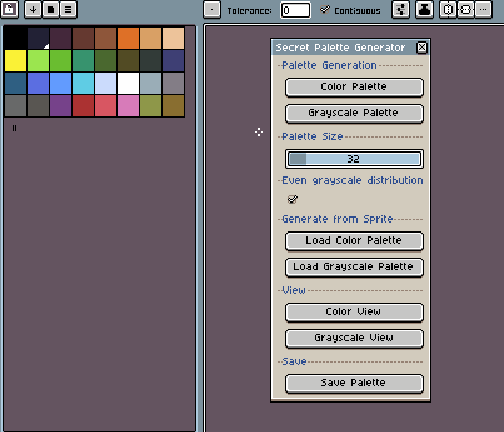This screenshot has height=432, width=504.
Task: Open the fill options sliders icon
Action: [x=401, y=9]
